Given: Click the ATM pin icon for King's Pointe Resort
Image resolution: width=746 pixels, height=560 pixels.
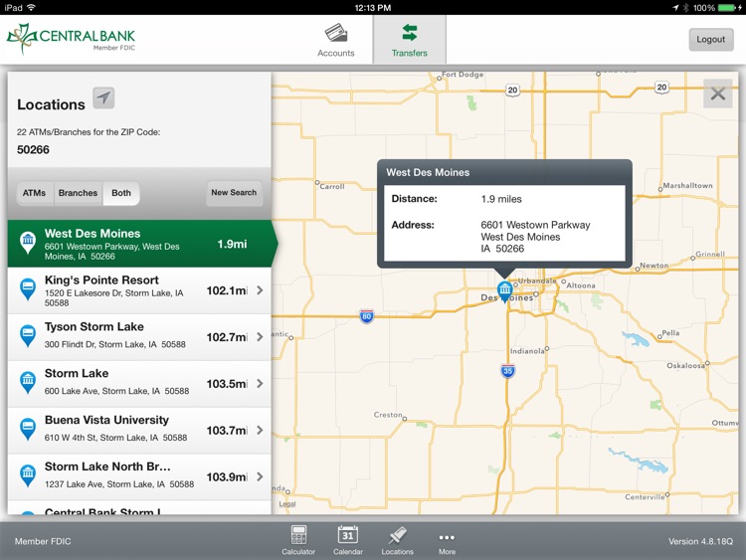Looking at the screenshot, I should coord(28,289).
